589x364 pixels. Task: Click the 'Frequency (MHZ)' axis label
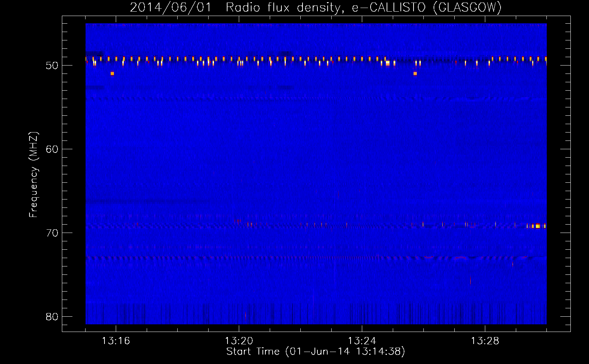point(33,175)
